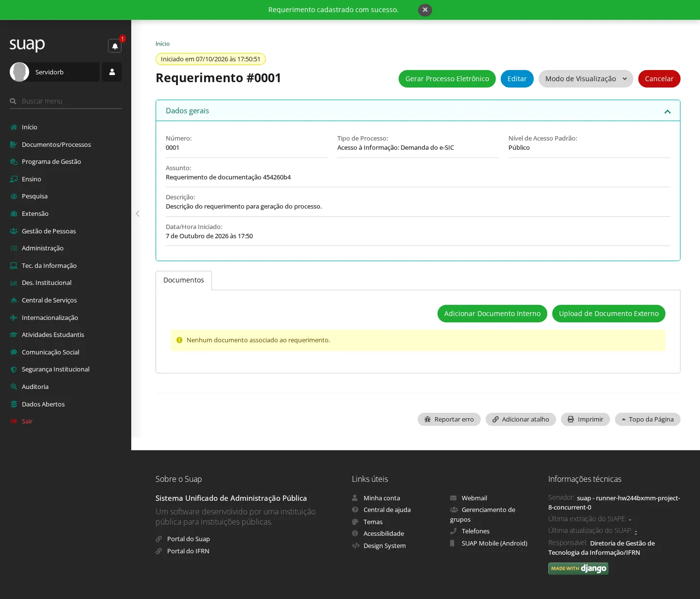
Task: Click the Editar button
Action: click(517, 79)
